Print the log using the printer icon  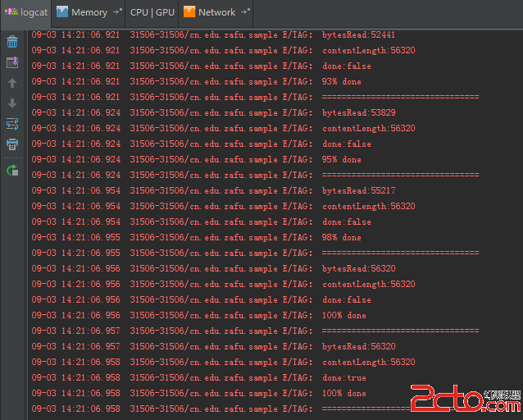pos(12,144)
